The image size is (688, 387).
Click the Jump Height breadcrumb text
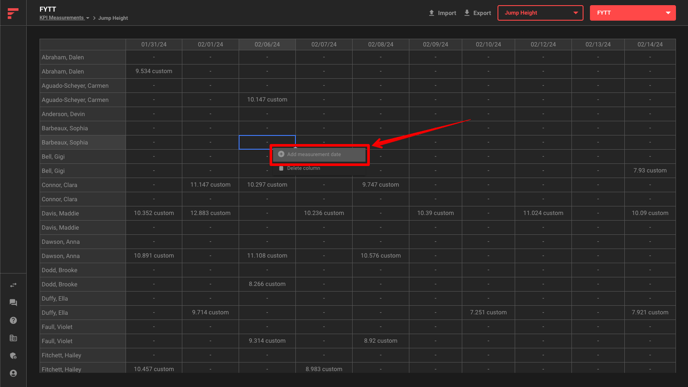(113, 18)
